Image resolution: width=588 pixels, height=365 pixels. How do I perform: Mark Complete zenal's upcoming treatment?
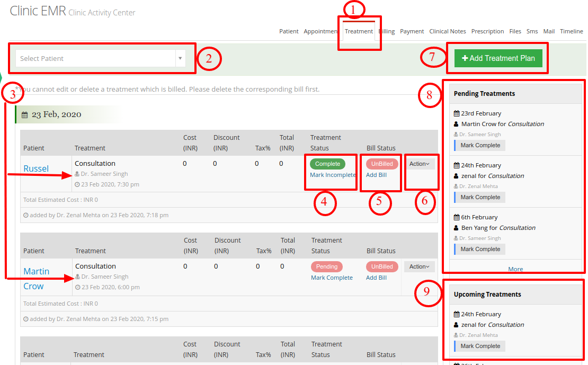point(480,346)
